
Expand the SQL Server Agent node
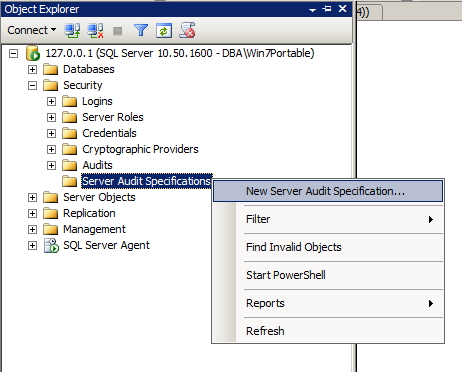pos(32,245)
